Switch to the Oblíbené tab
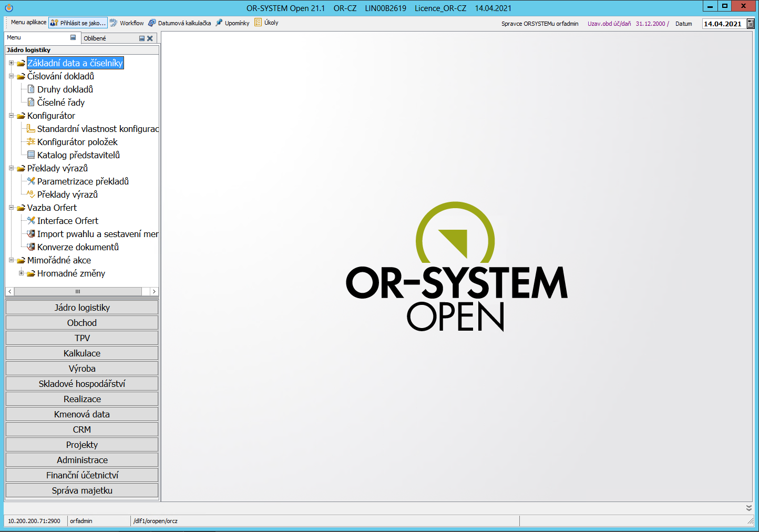759x532 pixels. [x=95, y=38]
